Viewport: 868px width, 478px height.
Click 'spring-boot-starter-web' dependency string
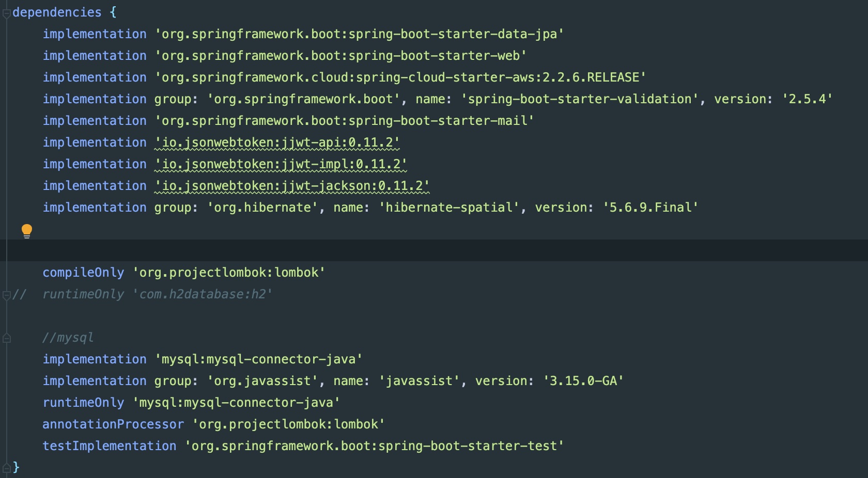pos(340,56)
